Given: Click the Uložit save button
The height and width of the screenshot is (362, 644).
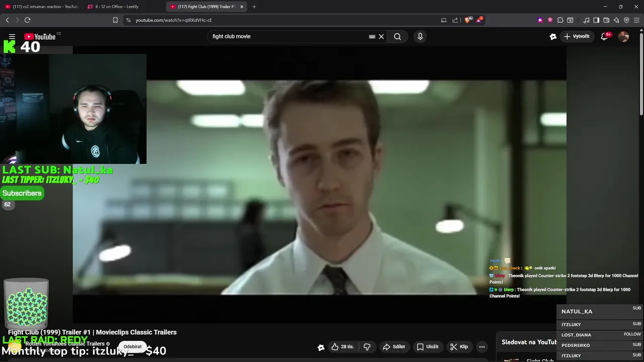Looking at the screenshot, I should pyautogui.click(x=428, y=346).
